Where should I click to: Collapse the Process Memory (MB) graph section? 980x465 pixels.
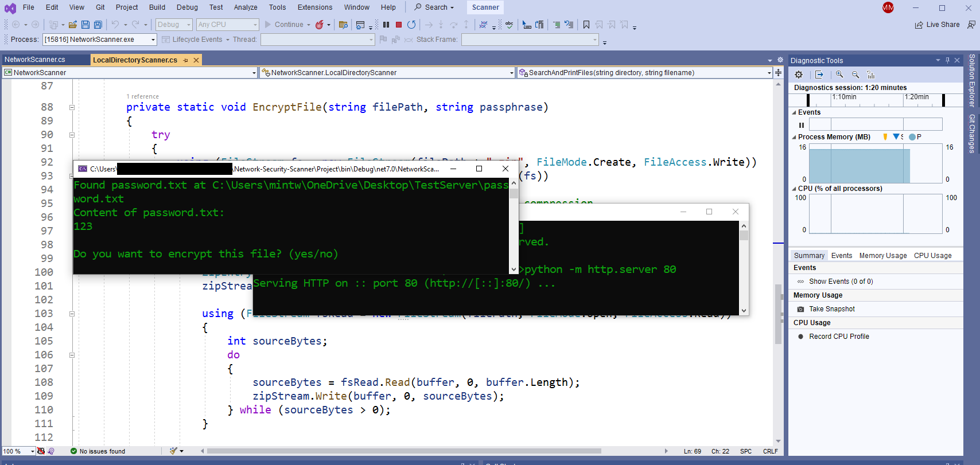(794, 137)
